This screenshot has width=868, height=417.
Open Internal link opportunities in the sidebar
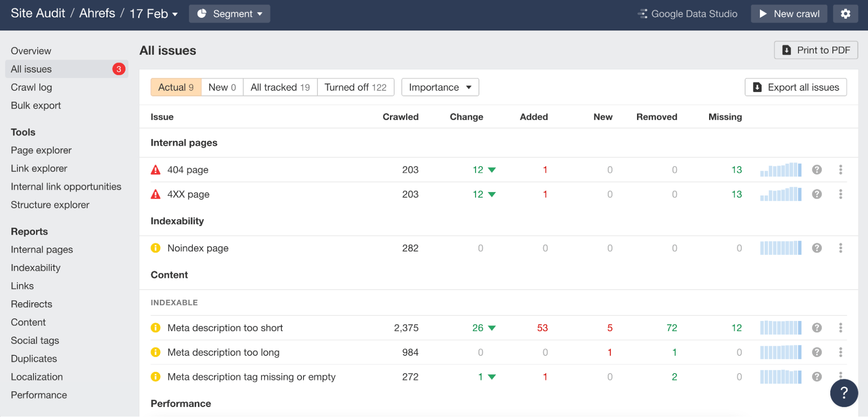66,186
